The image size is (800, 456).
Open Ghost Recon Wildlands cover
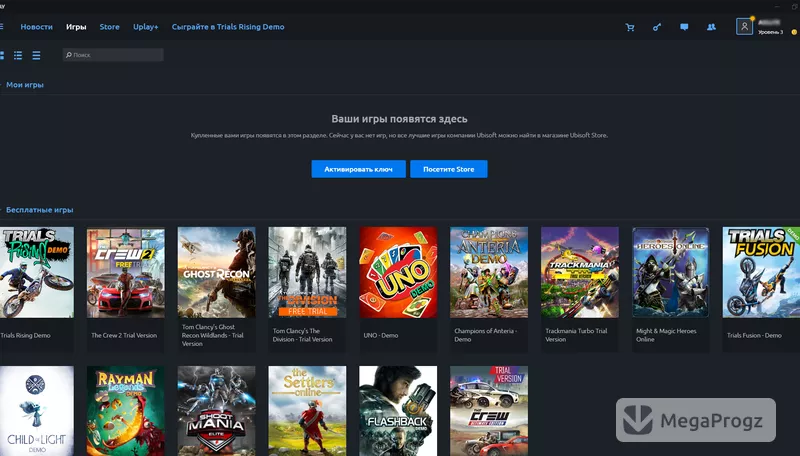(x=216, y=272)
